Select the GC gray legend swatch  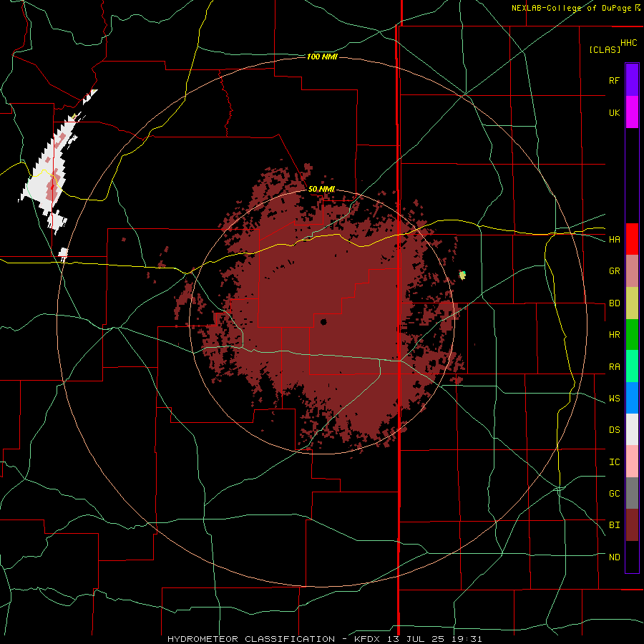pos(632,493)
